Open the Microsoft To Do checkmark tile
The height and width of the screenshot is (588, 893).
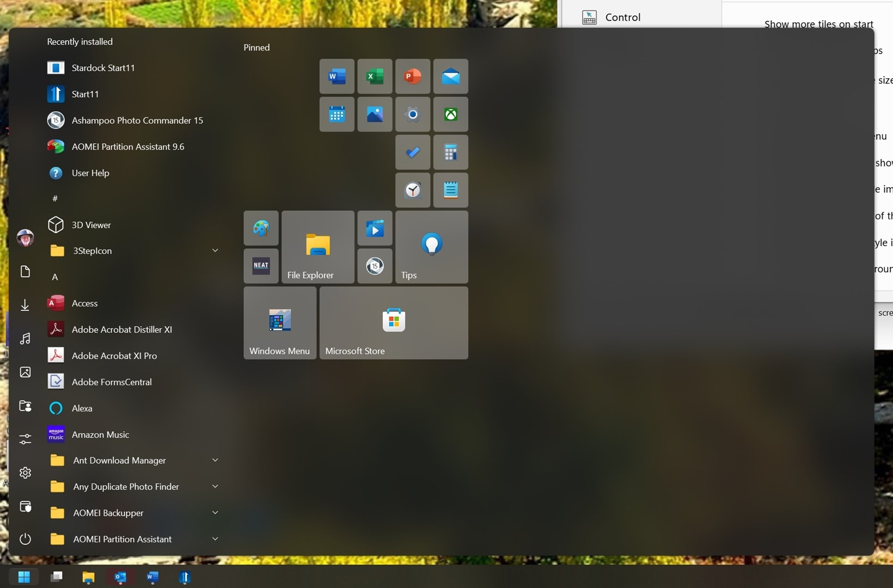pos(413,152)
